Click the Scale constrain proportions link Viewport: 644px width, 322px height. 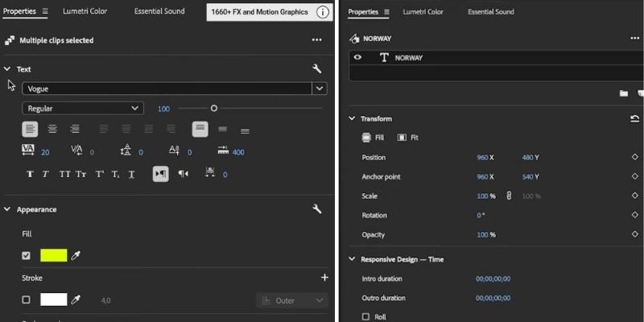pyautogui.click(x=508, y=196)
